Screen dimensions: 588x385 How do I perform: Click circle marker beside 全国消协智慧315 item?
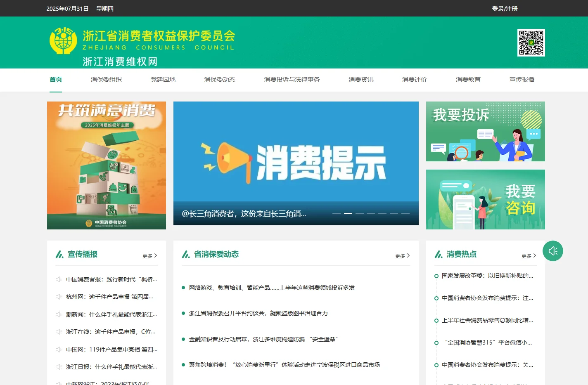click(x=436, y=343)
